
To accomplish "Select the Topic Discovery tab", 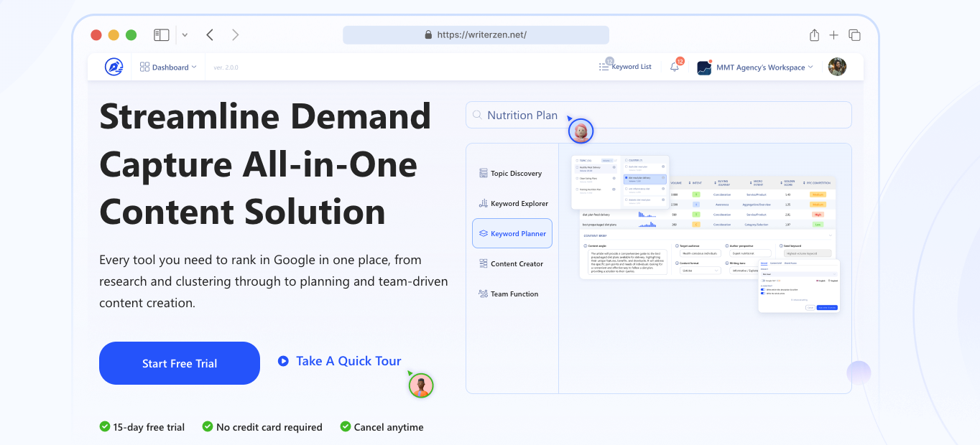I will (x=511, y=174).
